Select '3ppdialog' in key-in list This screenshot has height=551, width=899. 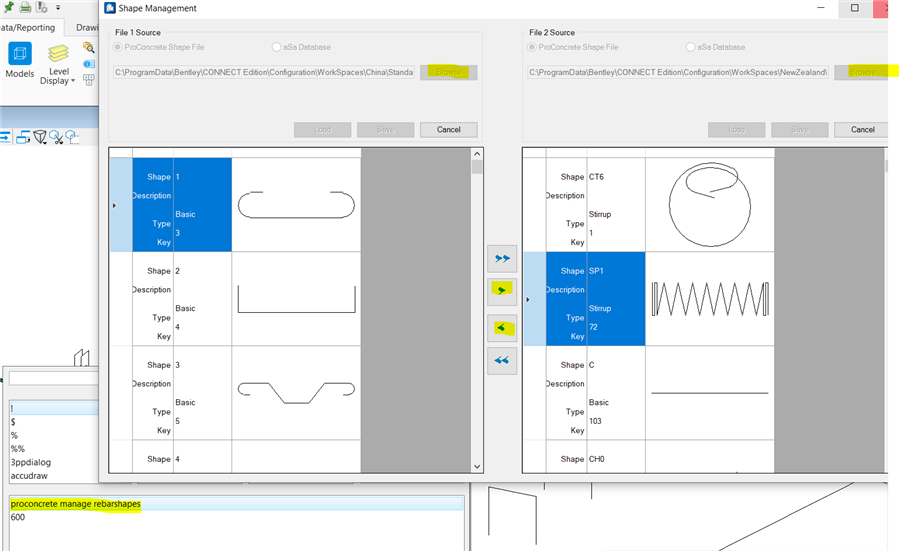tap(30, 462)
